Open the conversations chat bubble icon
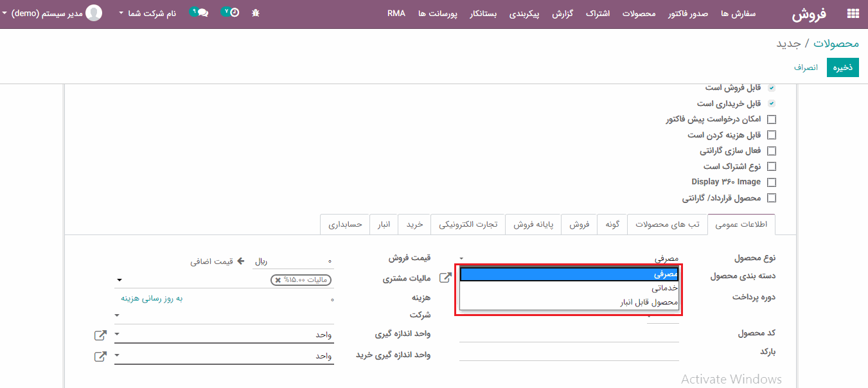 pyautogui.click(x=202, y=13)
